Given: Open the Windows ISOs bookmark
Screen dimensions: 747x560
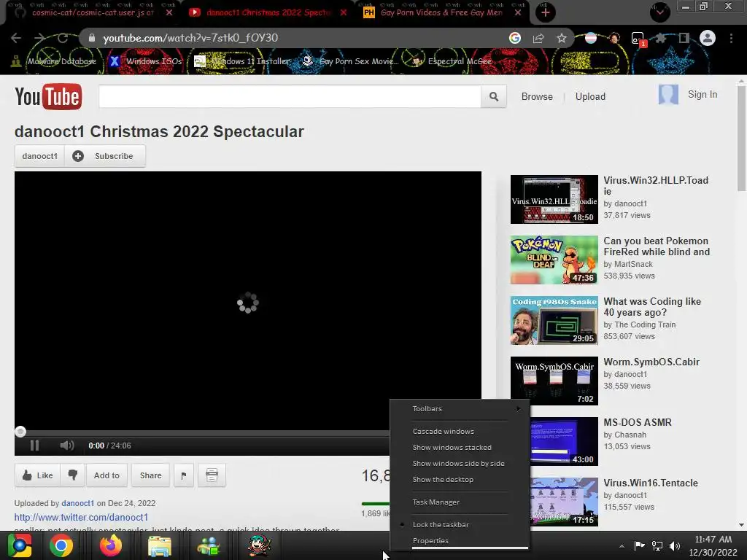Looking at the screenshot, I should tap(145, 61).
